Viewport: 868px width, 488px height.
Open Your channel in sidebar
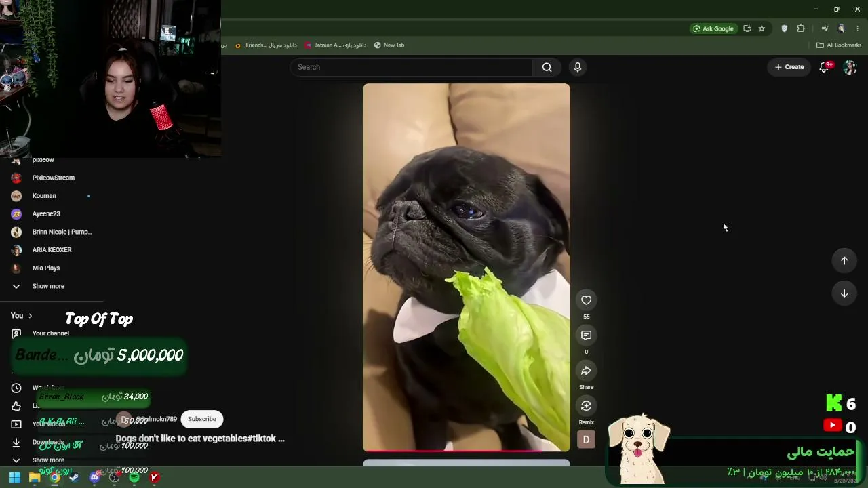pyautogui.click(x=52, y=333)
